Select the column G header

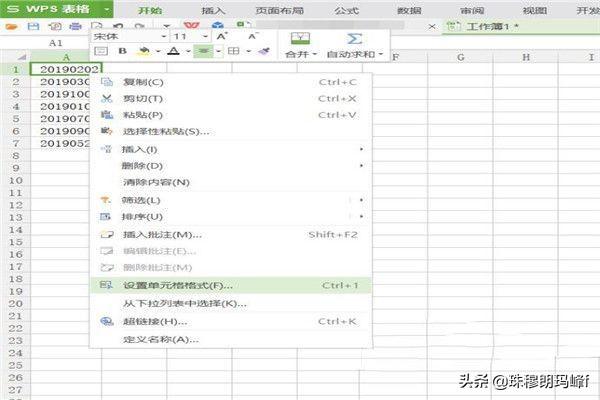[460, 57]
